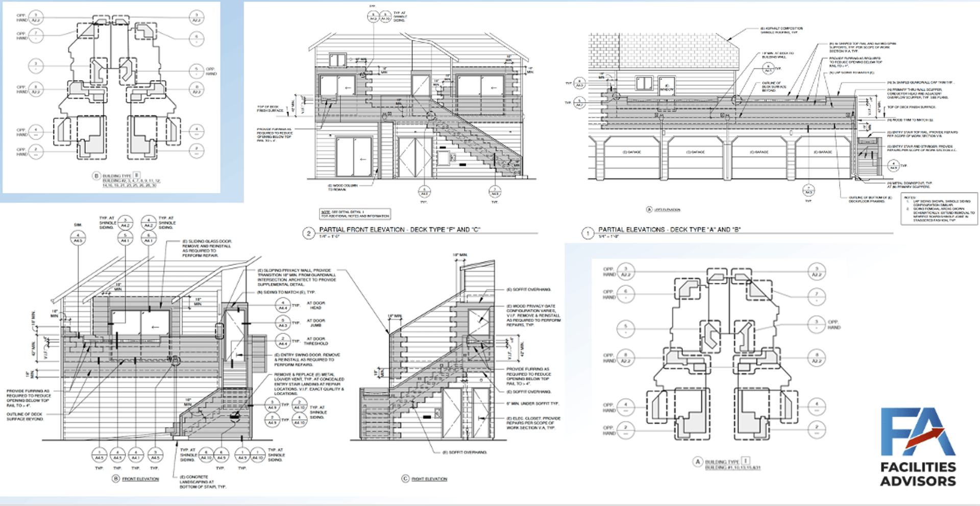This screenshot has height=506, width=980.
Task: Select the '(E) ENTRY STAIR AND STRINGER' repairs note
Action: coord(922,148)
